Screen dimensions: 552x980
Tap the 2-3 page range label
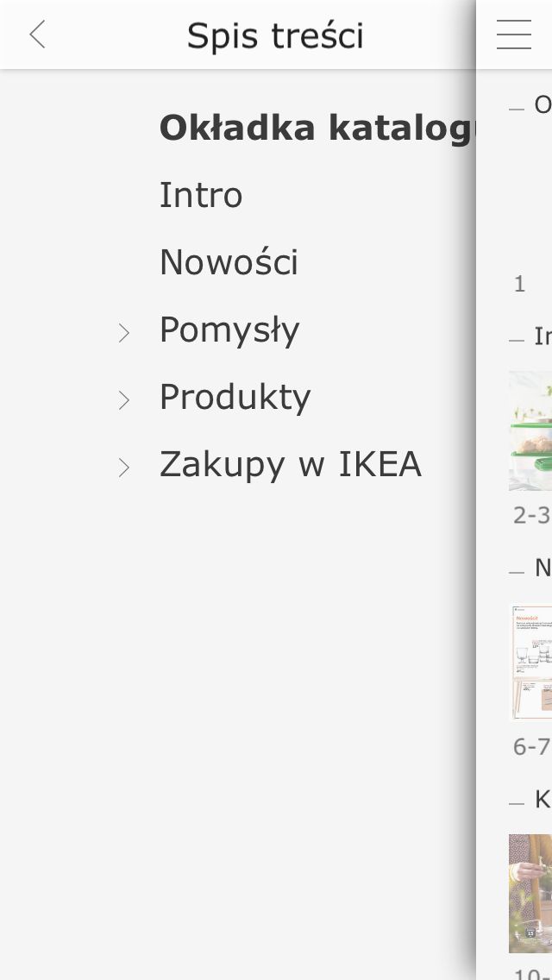point(532,515)
